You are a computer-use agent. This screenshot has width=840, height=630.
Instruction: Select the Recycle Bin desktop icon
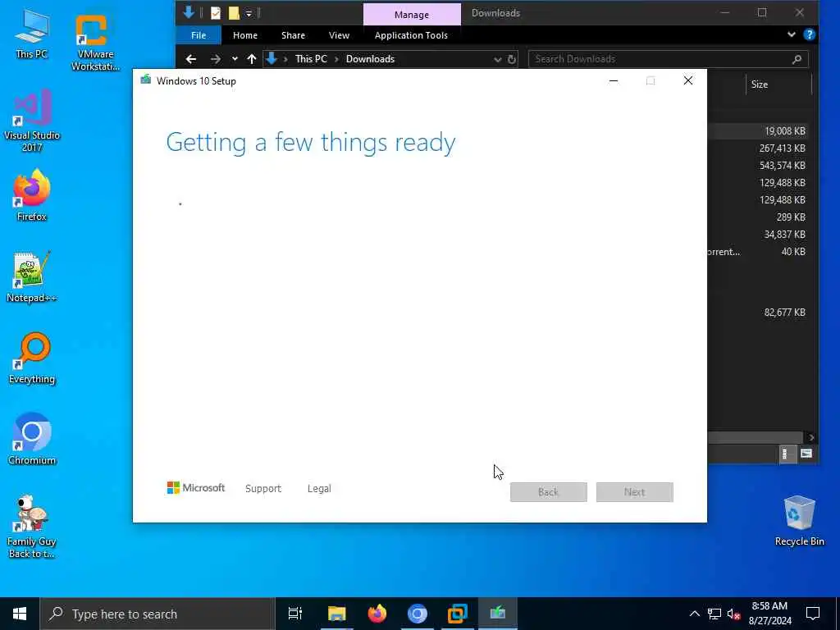799,520
